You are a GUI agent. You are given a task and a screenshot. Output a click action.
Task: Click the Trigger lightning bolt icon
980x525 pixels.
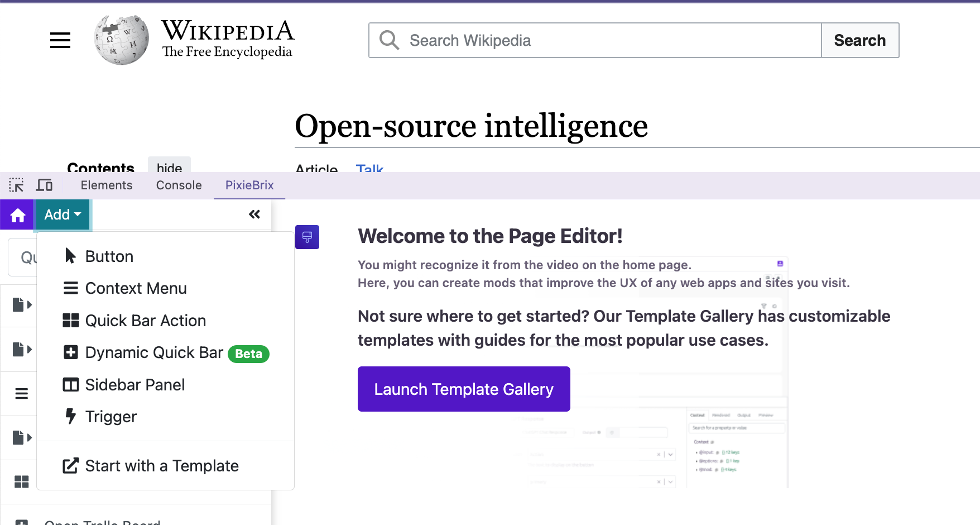click(70, 416)
